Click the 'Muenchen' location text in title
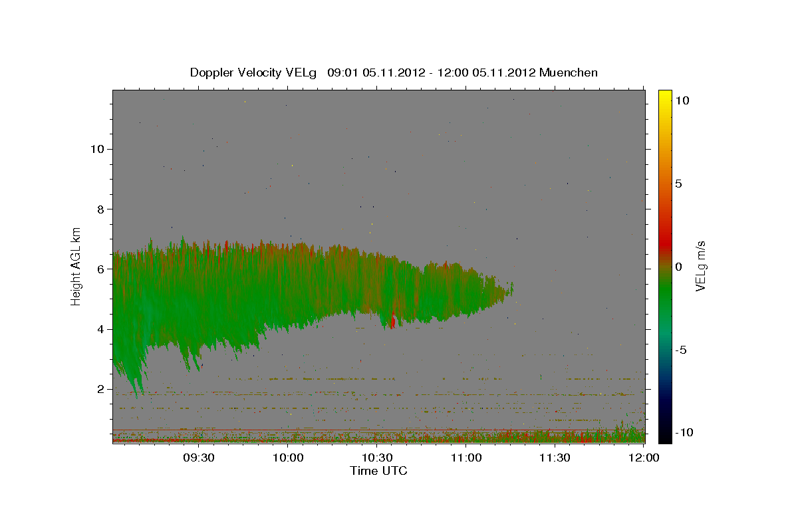The height and width of the screenshot is (532, 798). point(569,72)
